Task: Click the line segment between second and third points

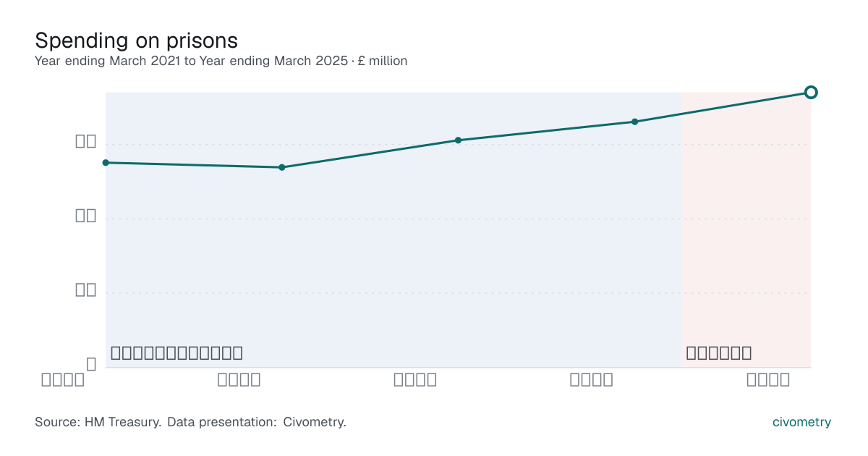Action: [x=370, y=153]
